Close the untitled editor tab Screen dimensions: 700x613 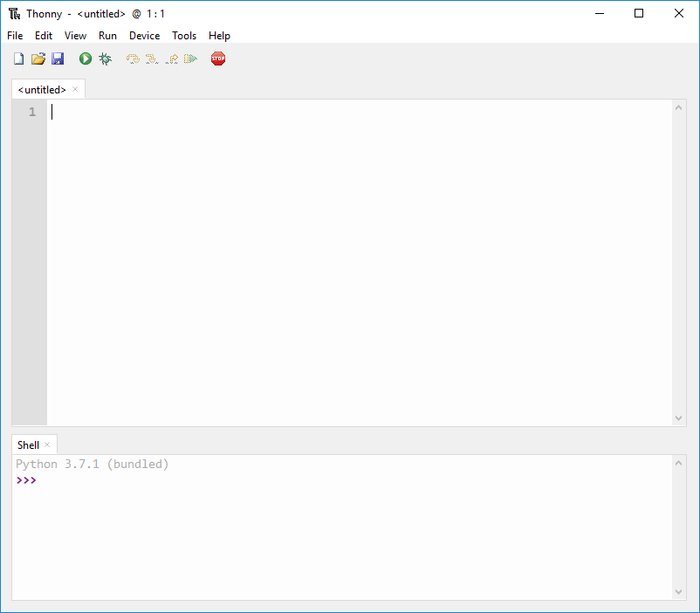(x=75, y=88)
